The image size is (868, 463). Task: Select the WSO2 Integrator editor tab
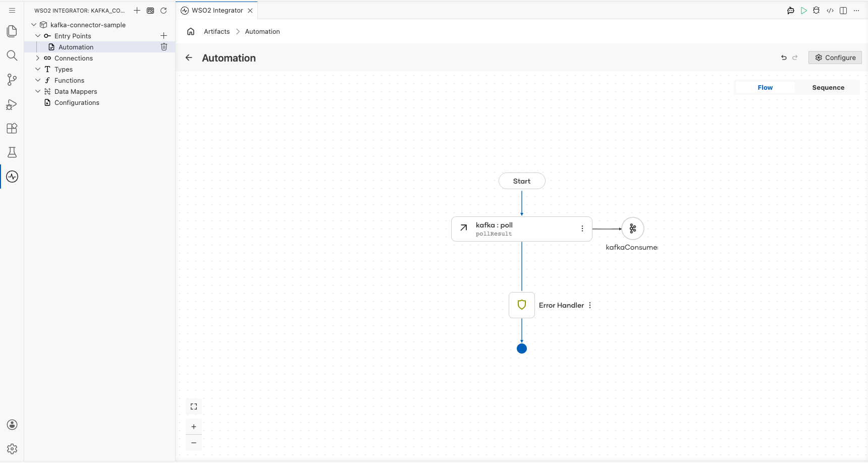(x=217, y=10)
